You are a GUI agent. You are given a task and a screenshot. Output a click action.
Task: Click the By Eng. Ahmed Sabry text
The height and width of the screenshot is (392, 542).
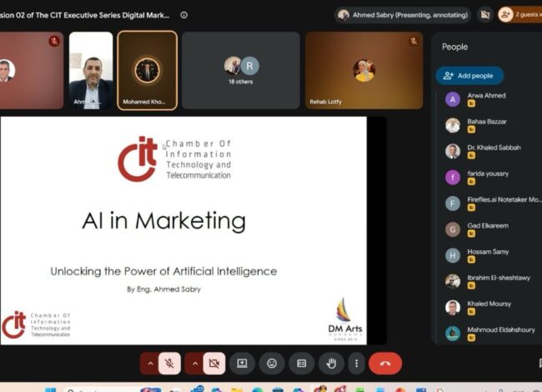(163, 289)
